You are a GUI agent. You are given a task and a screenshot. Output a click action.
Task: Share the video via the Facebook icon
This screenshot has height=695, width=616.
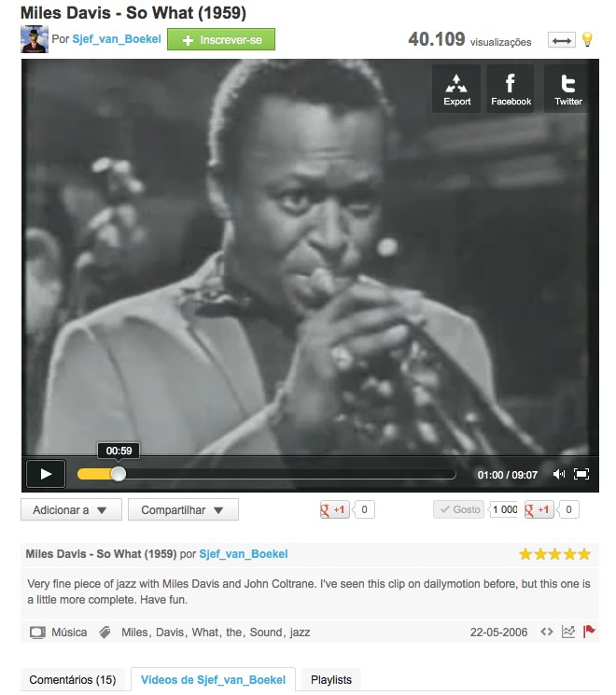[x=511, y=89]
